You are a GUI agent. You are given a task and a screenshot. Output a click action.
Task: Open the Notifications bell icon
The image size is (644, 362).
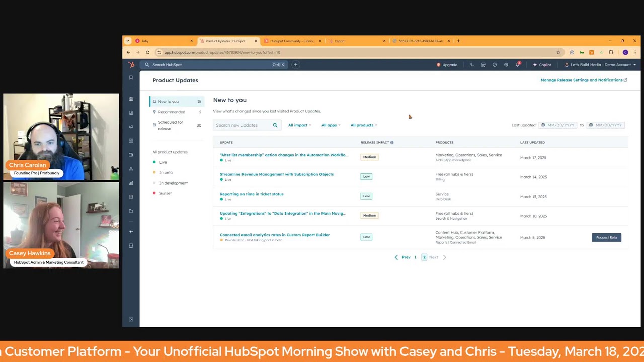pyautogui.click(x=518, y=65)
